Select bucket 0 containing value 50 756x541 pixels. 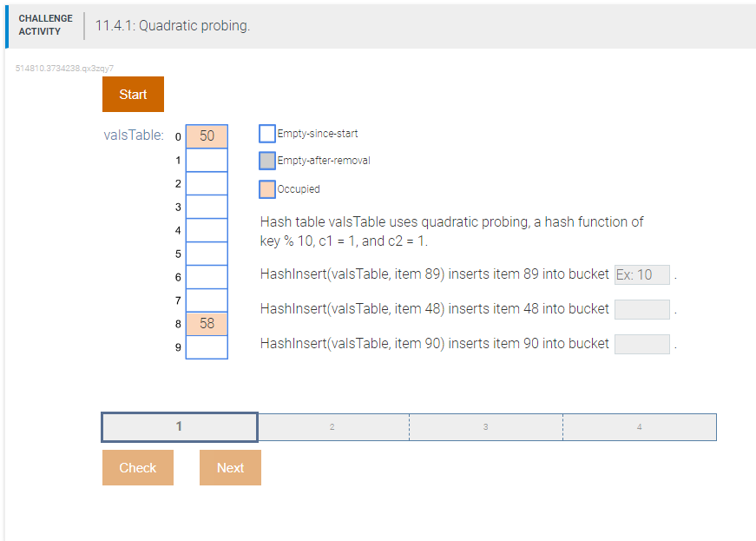pos(206,136)
